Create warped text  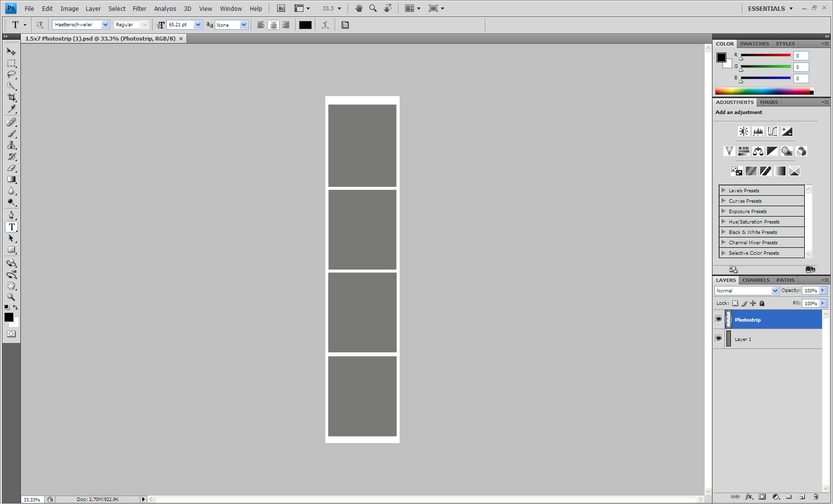325,25
